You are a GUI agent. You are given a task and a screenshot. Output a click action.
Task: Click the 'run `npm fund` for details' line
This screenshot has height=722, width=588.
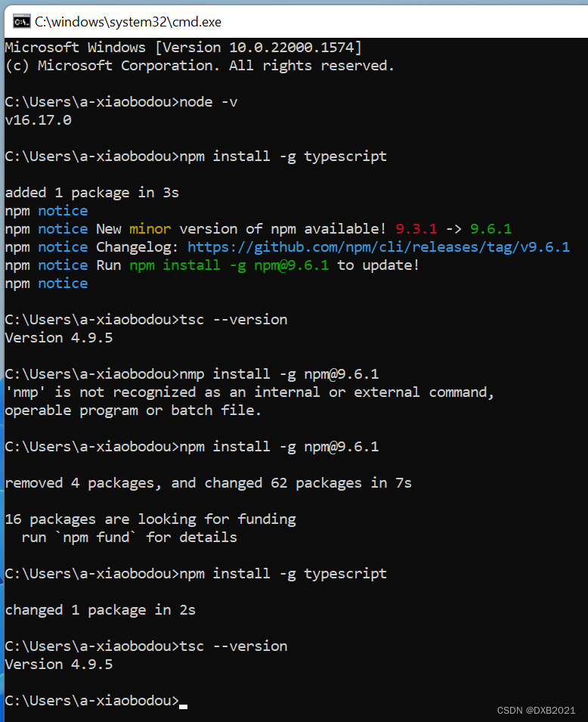129,538
